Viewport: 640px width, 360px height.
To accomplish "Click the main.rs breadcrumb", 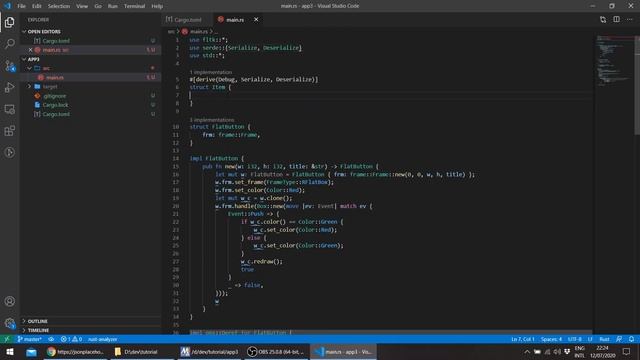I will pyautogui.click(x=198, y=31).
